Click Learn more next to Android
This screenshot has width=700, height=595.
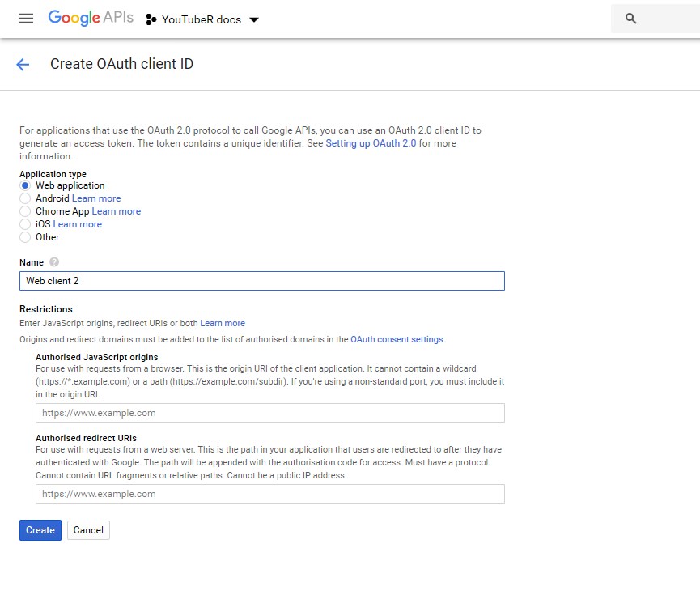(96, 198)
